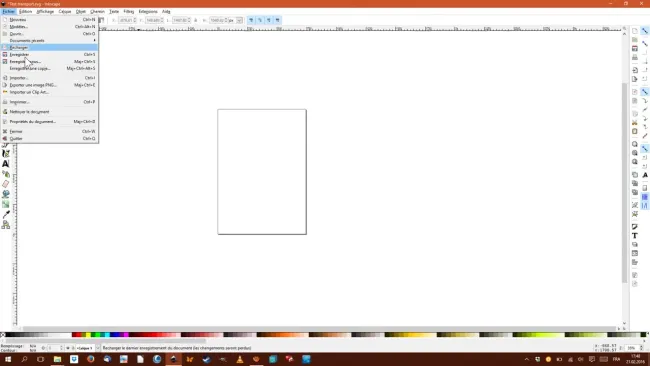Toggle the Enable snapping button
This screenshot has width=650, height=366.
point(645,31)
